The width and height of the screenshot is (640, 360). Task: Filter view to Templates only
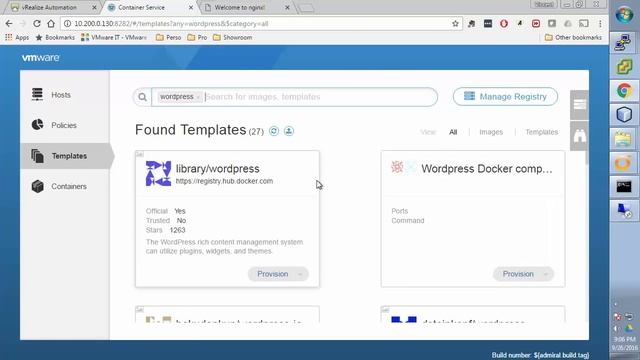(542, 132)
